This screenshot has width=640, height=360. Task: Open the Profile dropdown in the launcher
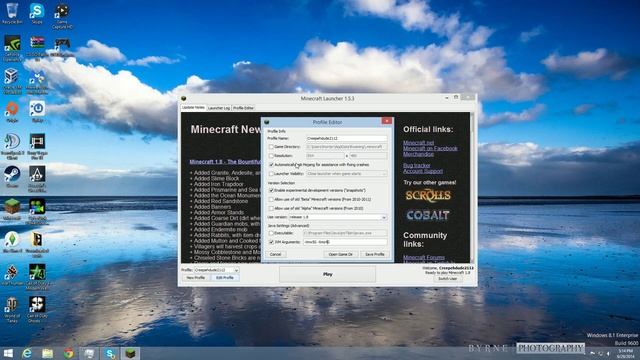point(216,270)
